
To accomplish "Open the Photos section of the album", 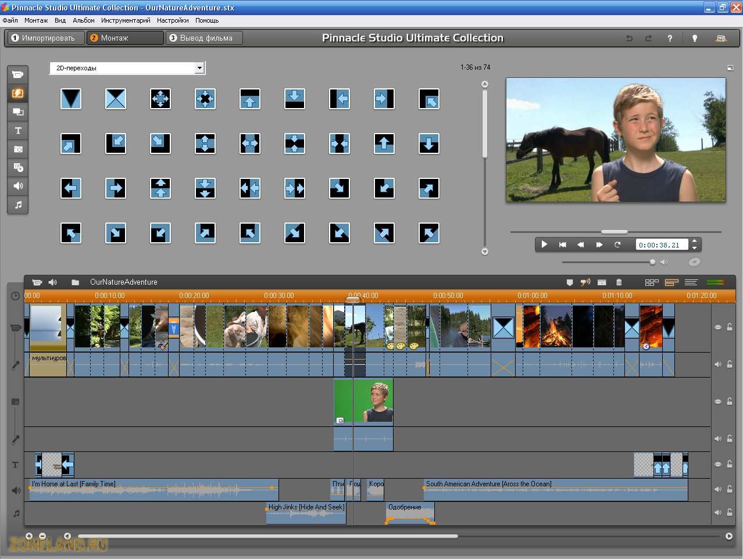I will pyautogui.click(x=18, y=149).
